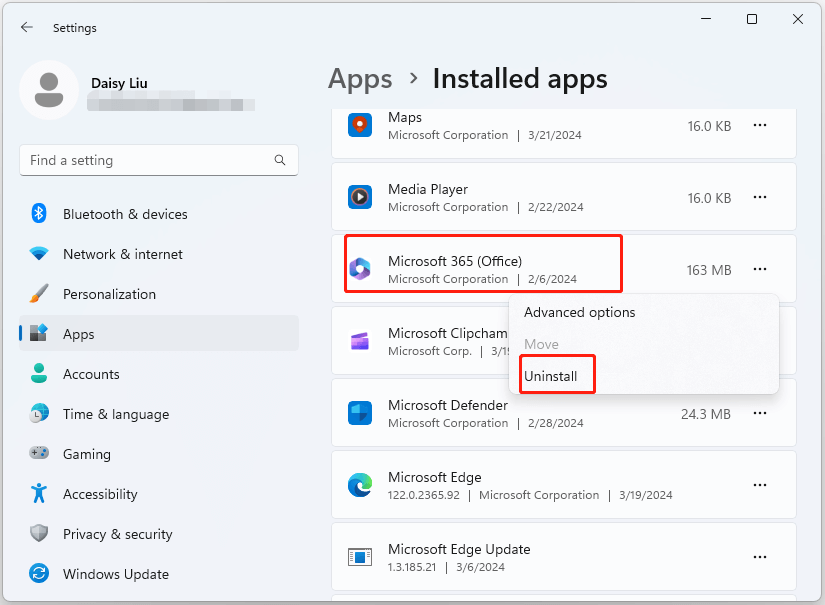Image resolution: width=825 pixels, height=605 pixels.
Task: Open the ellipsis menu for Maps
Action: click(x=760, y=125)
